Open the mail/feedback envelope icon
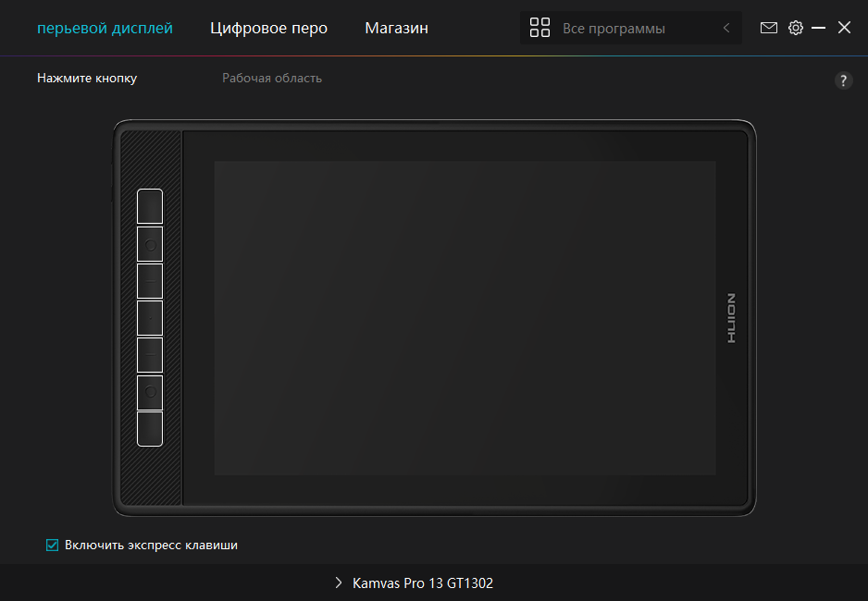 point(768,28)
